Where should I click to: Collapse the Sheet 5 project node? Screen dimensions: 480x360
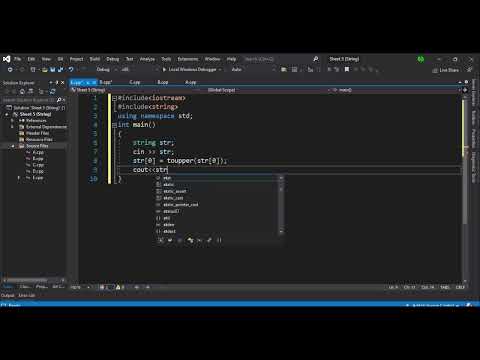click(x=7, y=114)
